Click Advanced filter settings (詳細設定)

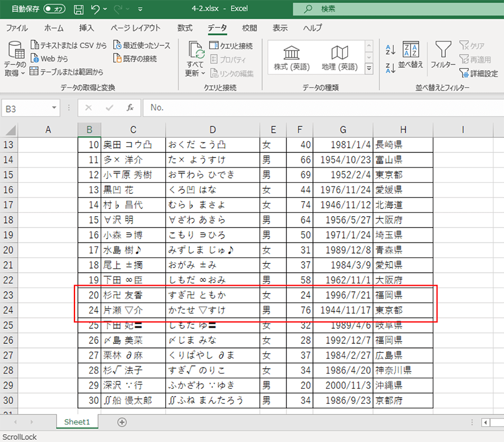(478, 73)
